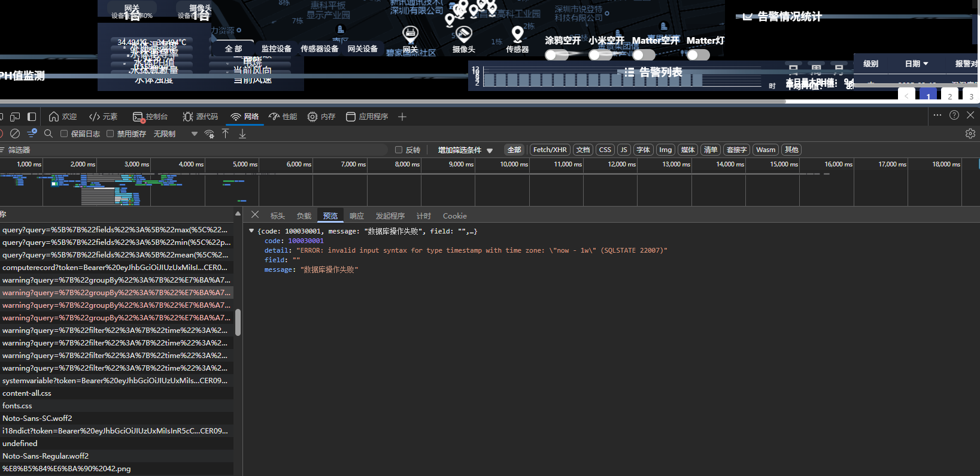Clear the network log
Screen dimensions: 980x476
15,134
